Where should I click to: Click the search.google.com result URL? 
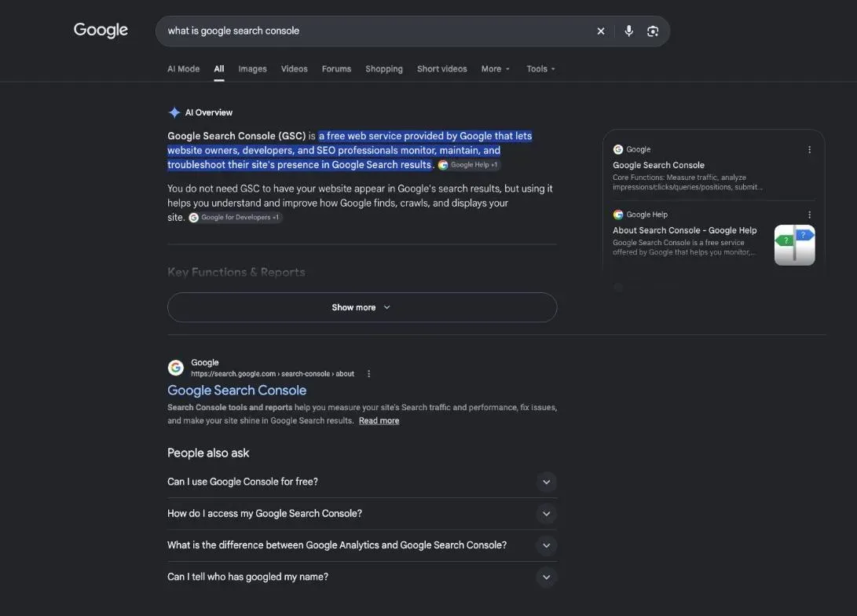click(273, 374)
